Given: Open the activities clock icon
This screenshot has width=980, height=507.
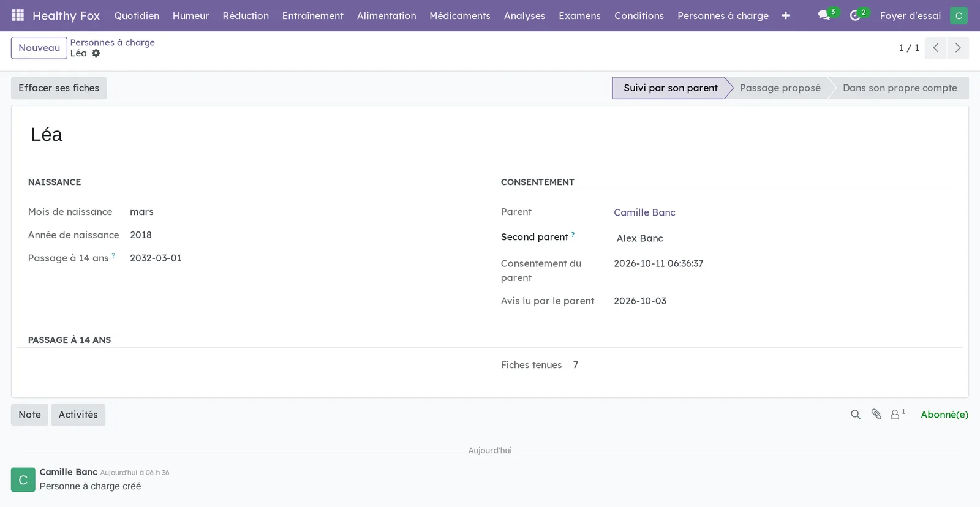Looking at the screenshot, I should (856, 15).
